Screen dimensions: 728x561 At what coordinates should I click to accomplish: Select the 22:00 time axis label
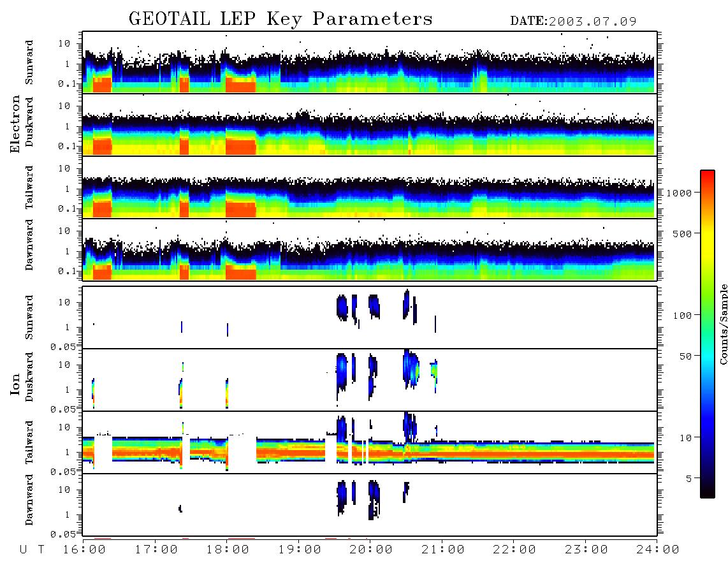(515, 550)
